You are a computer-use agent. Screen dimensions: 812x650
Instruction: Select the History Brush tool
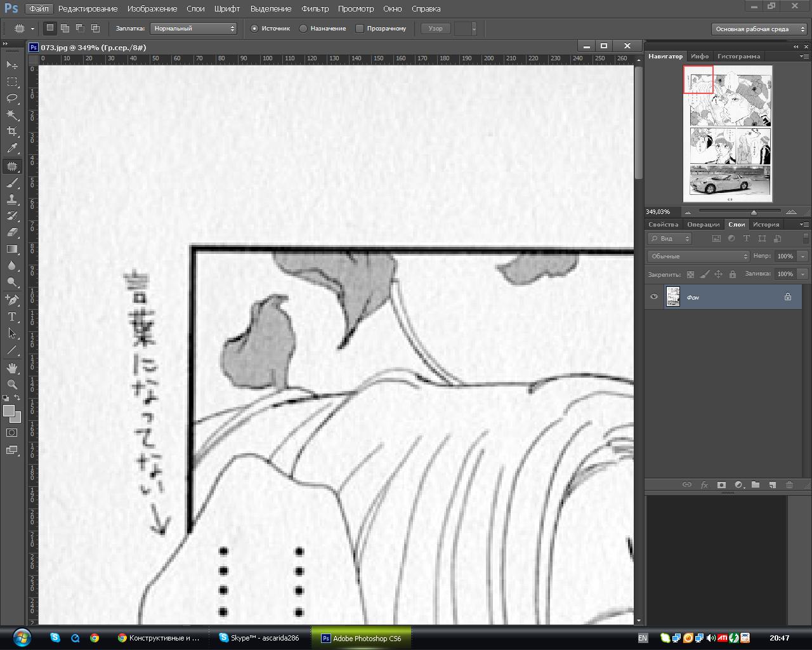[12, 216]
